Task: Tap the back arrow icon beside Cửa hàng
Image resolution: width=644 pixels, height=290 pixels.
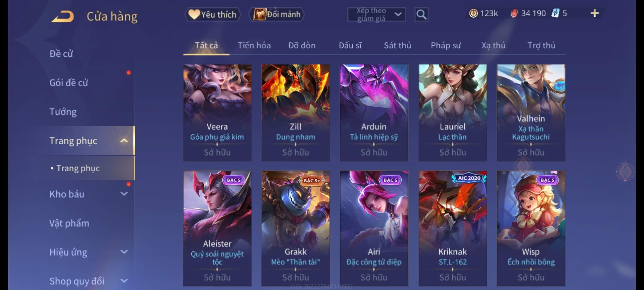Action: coord(63,16)
